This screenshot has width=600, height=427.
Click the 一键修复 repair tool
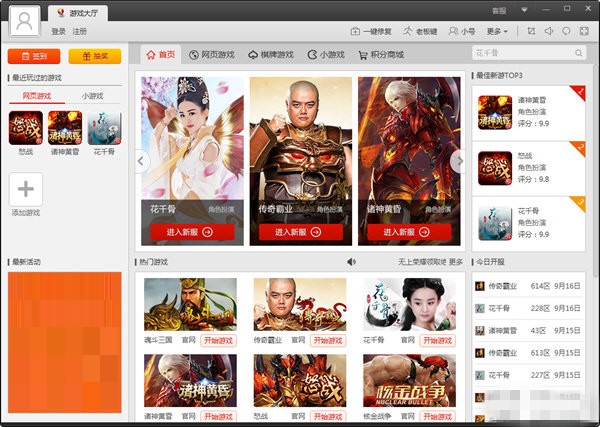(371, 31)
